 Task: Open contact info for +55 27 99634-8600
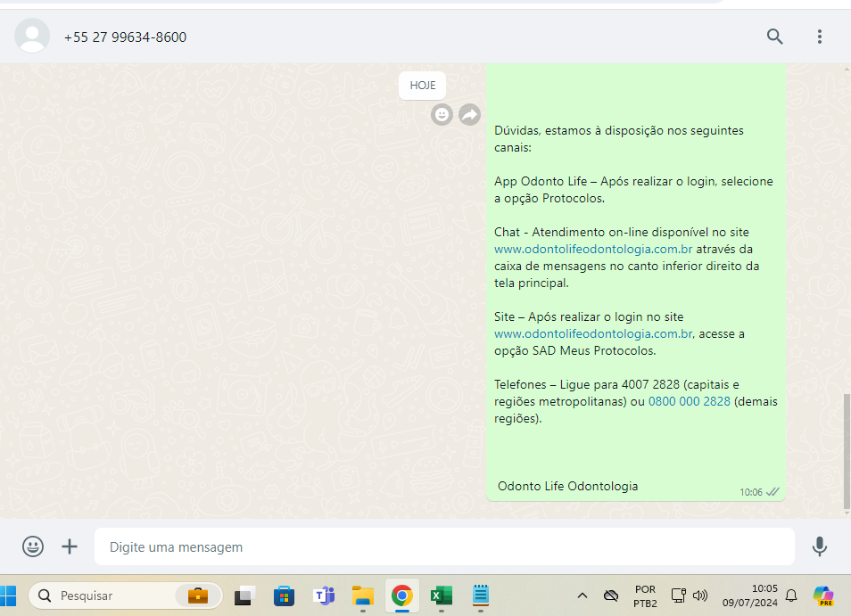pyautogui.click(x=126, y=37)
